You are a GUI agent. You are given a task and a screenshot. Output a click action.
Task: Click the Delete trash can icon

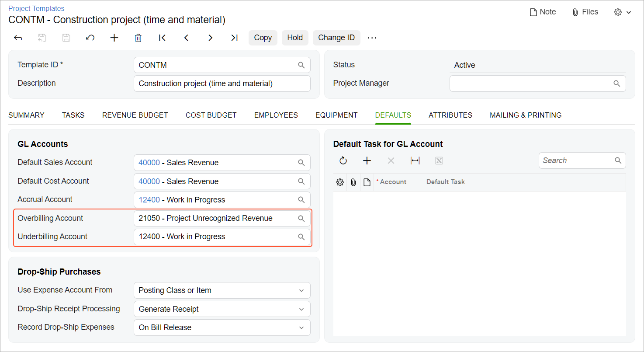point(138,38)
